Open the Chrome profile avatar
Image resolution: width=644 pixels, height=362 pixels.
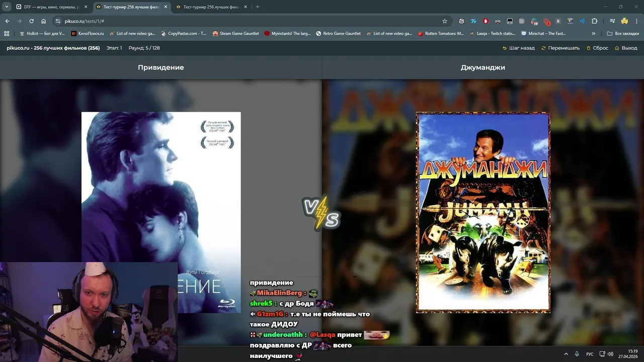[624, 21]
